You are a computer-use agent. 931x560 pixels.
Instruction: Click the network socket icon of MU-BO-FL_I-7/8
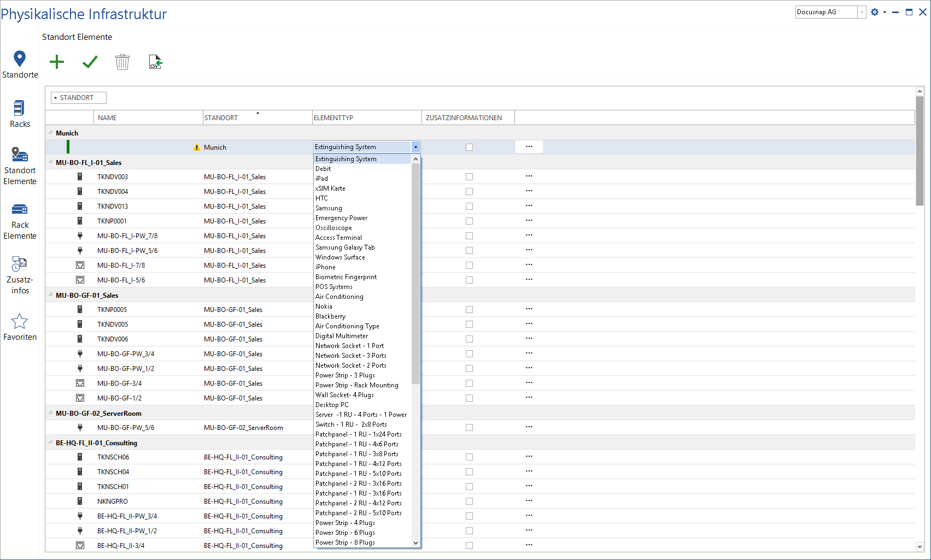click(80, 265)
